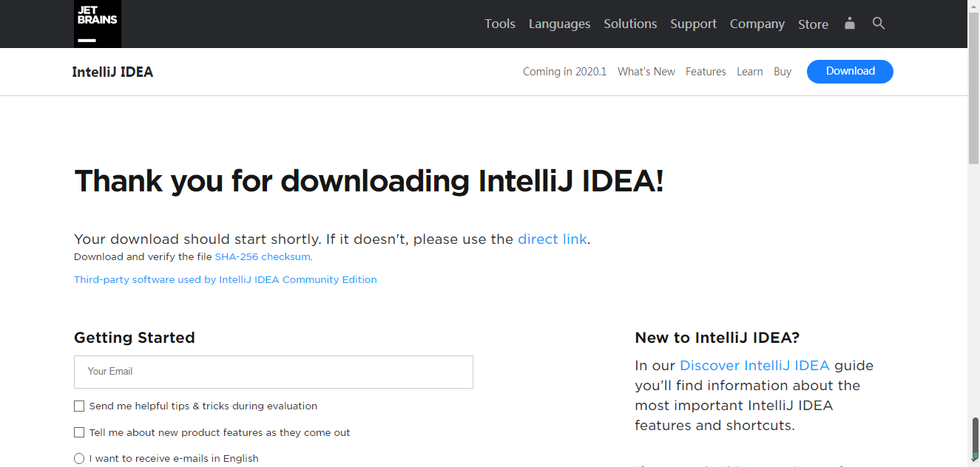
Task: Enable helpful tips & tricks emails
Action: [x=79, y=406]
